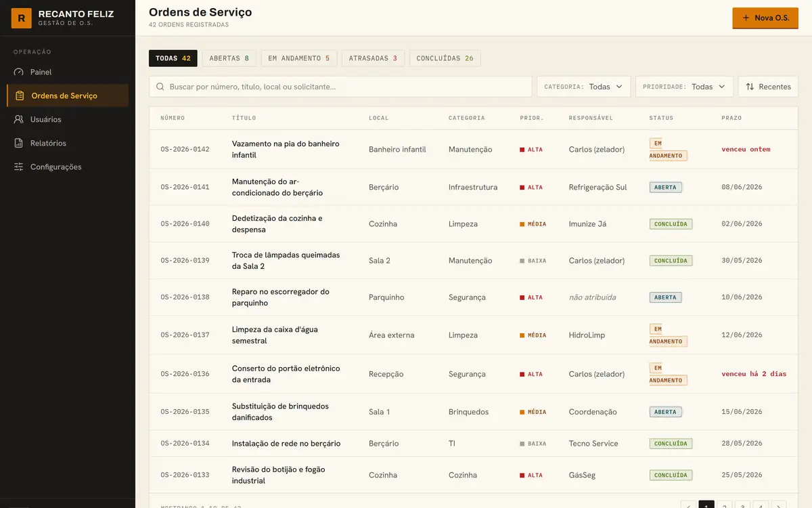Open order number OS-2026-0142
Viewport: 812px width, 508px height.
tap(185, 150)
